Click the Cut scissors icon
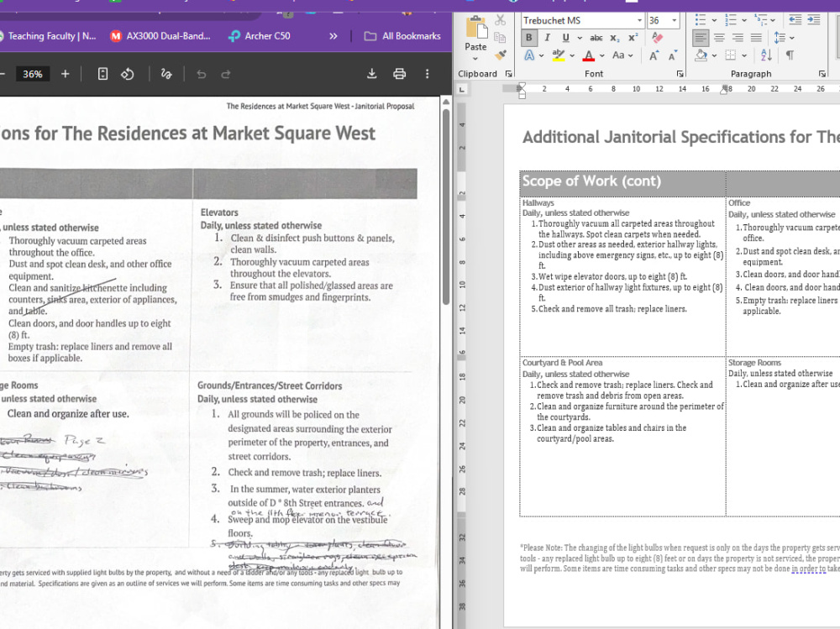The height and width of the screenshot is (629, 840). pos(501,20)
